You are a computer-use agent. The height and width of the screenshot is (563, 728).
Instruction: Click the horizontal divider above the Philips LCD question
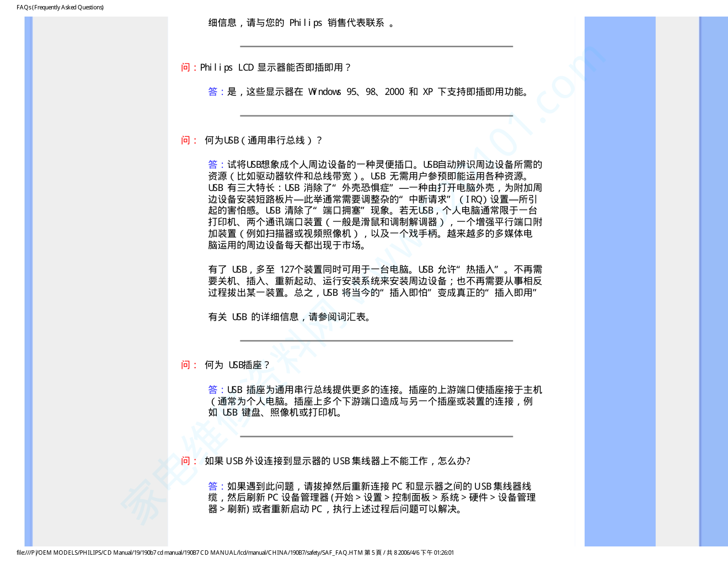pos(376,46)
